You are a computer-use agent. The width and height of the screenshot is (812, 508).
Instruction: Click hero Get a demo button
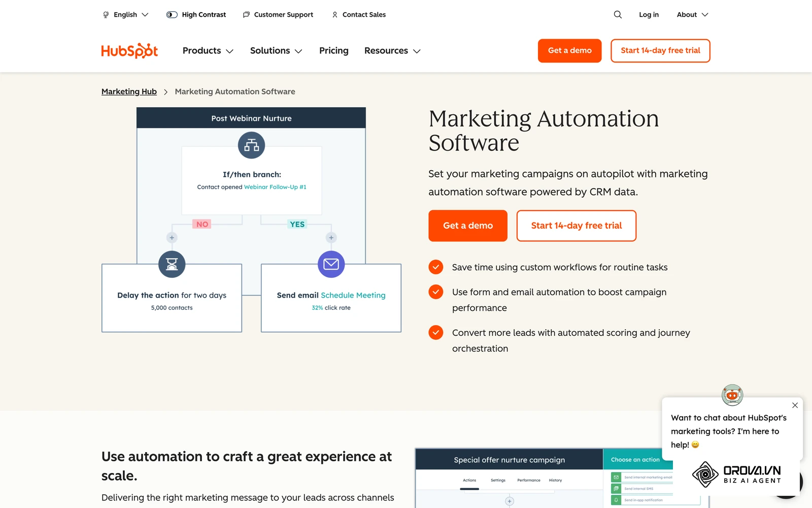point(468,226)
